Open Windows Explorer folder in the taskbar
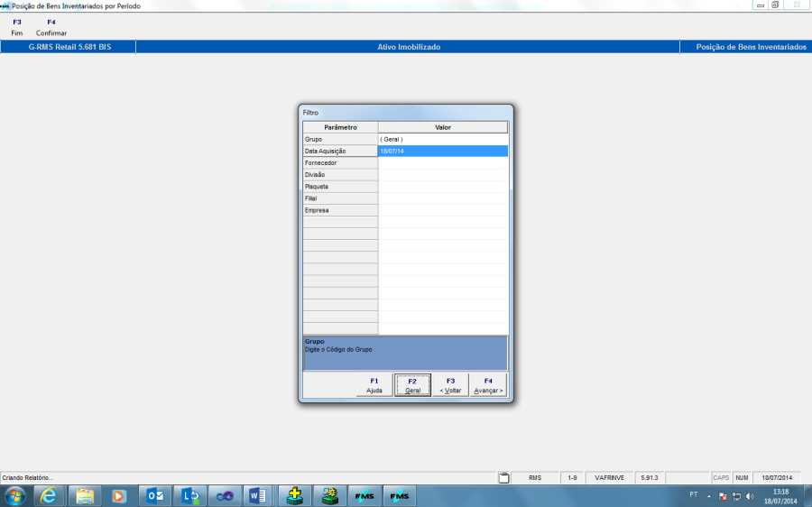This screenshot has width=812, height=507. 85,496
